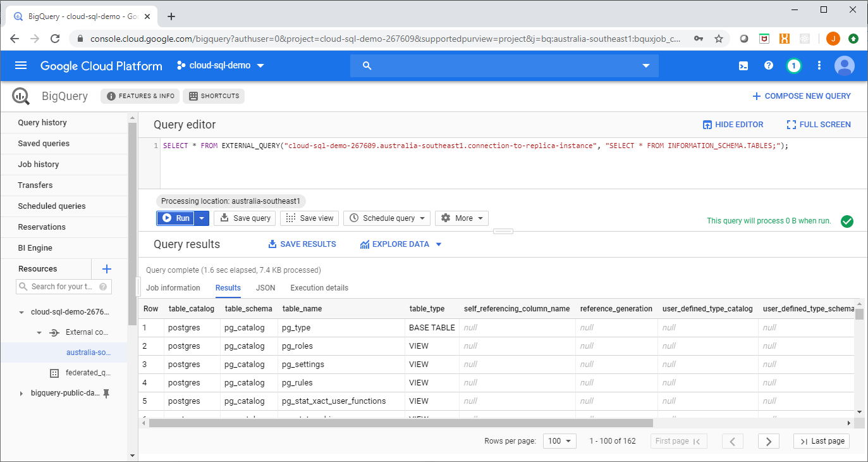Click the federated_q table icon
The image size is (868, 462).
(54, 373)
